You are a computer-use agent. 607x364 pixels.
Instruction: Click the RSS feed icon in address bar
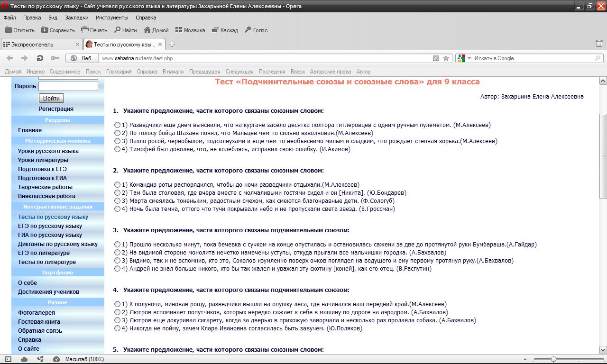click(x=436, y=58)
